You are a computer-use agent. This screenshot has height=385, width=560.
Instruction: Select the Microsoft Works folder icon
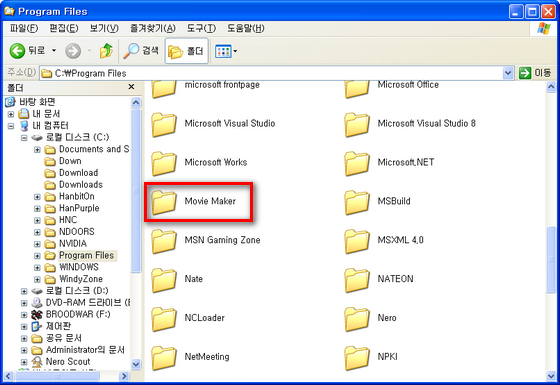point(164,163)
